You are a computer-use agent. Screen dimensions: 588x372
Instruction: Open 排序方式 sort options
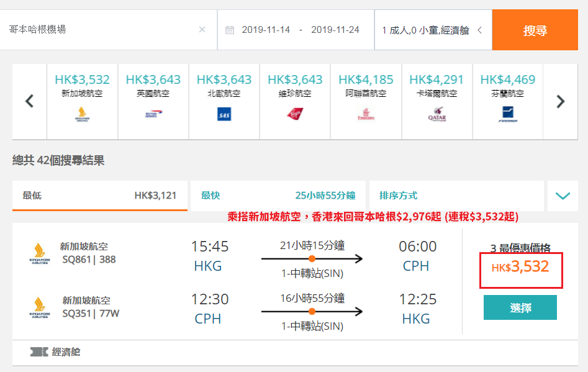[x=456, y=196]
